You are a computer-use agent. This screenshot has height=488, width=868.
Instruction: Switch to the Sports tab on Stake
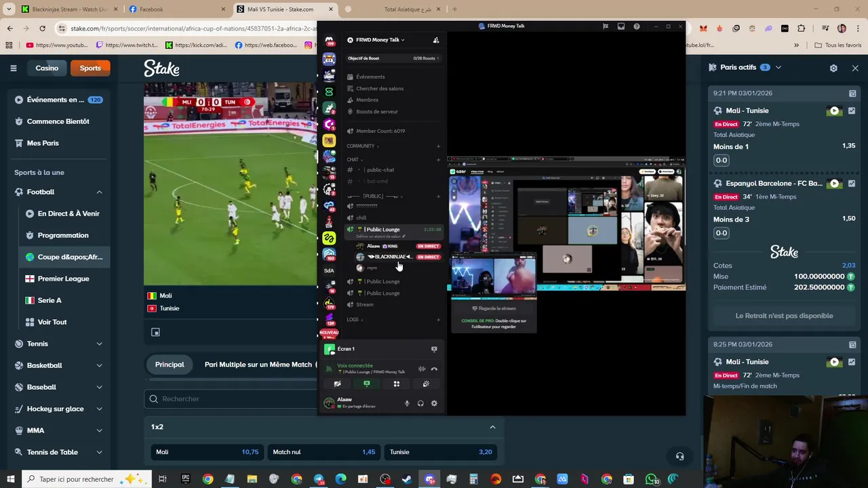click(x=90, y=68)
